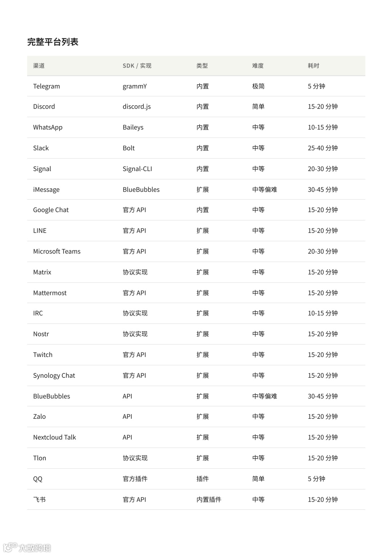Select the Nextcloud Talk cell
392x555 pixels.
pyautogui.click(x=54, y=437)
